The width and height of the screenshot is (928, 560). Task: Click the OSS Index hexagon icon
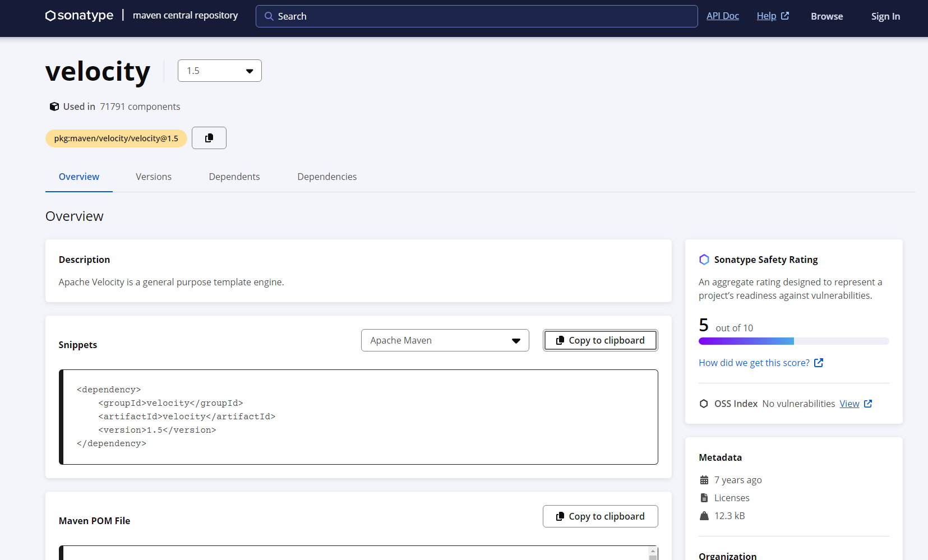coord(704,404)
